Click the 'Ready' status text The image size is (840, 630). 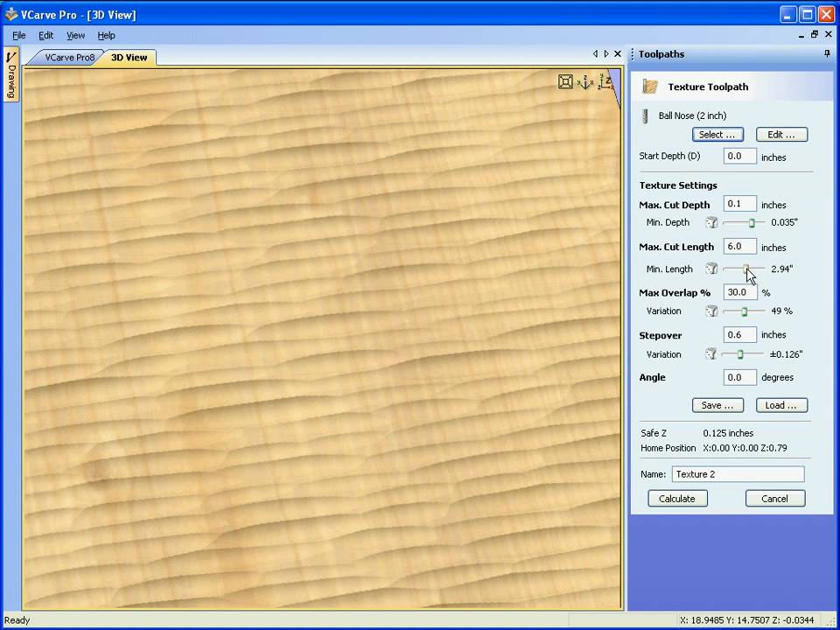click(x=17, y=620)
